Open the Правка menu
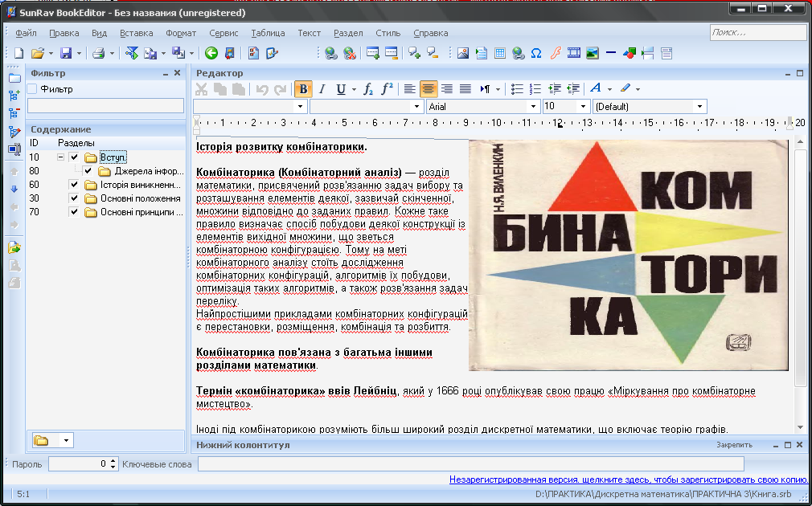Screen dimensions: 812x506 (64, 33)
